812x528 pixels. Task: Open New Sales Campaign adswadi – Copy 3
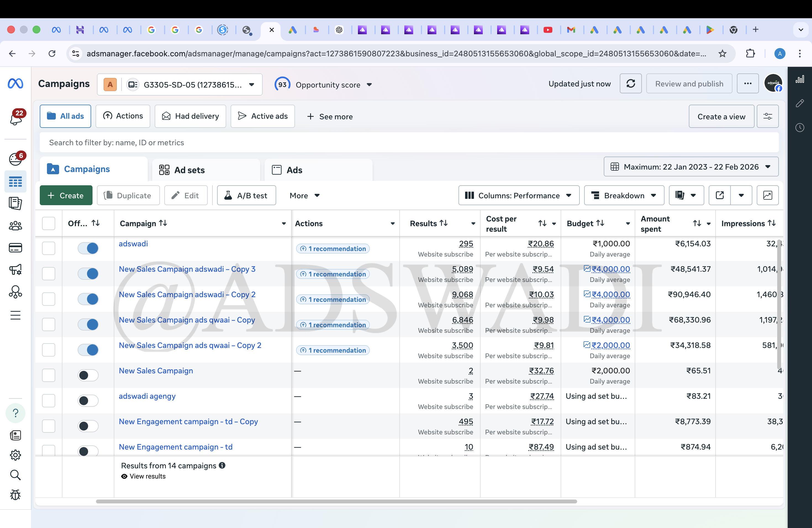click(187, 269)
